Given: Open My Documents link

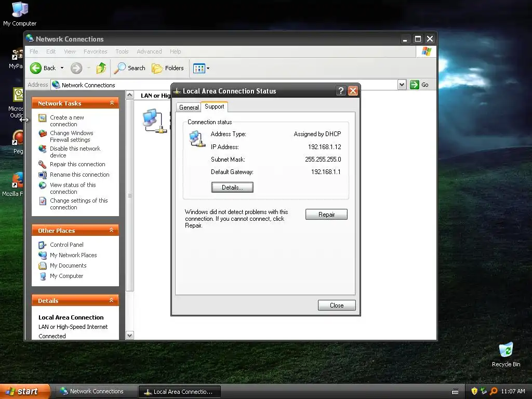Looking at the screenshot, I should pyautogui.click(x=68, y=265).
